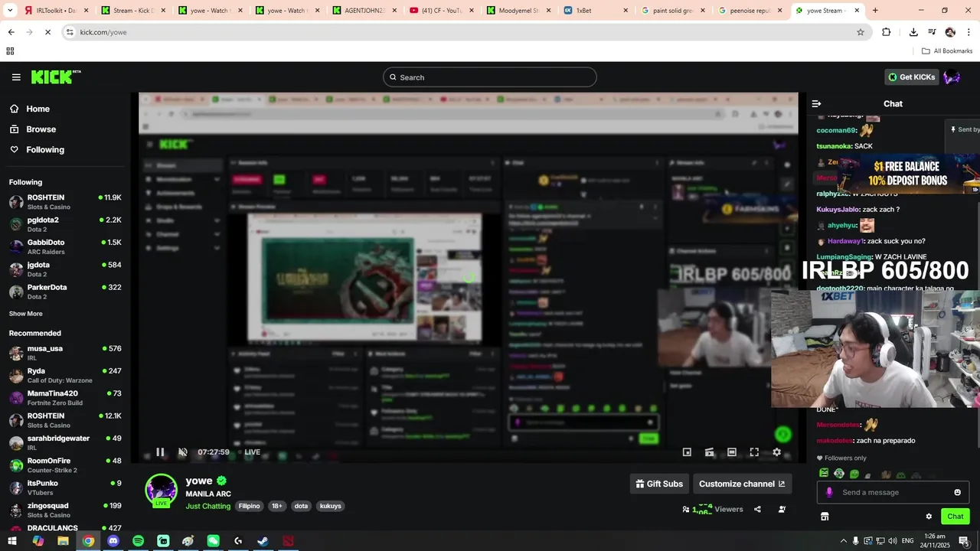Viewport: 980px width, 551px height.
Task: Expand the Show More followed channels
Action: point(26,314)
